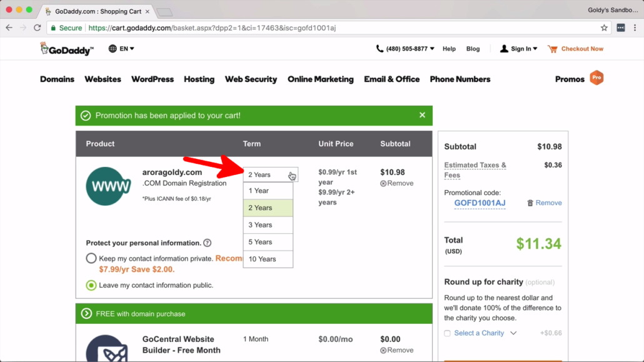Open the browser extension icon

point(621,28)
